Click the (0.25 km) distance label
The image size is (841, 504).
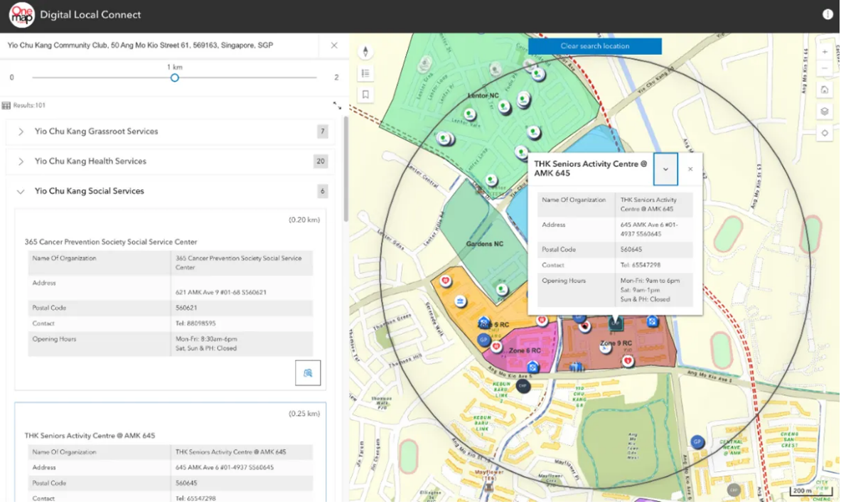[304, 414]
